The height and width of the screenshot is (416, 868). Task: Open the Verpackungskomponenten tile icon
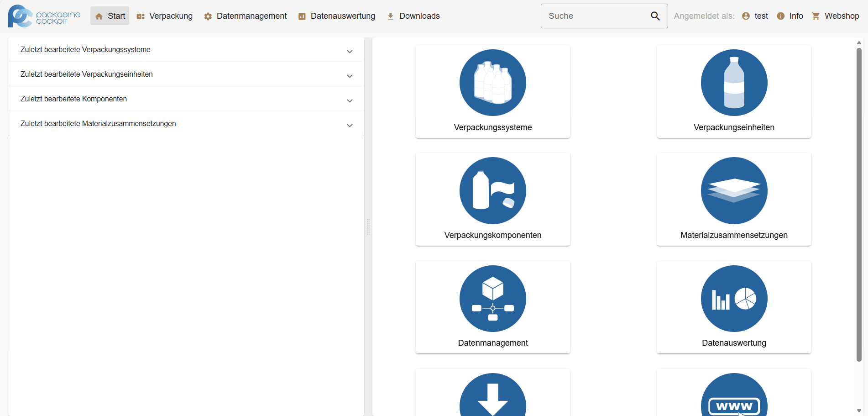tap(492, 190)
